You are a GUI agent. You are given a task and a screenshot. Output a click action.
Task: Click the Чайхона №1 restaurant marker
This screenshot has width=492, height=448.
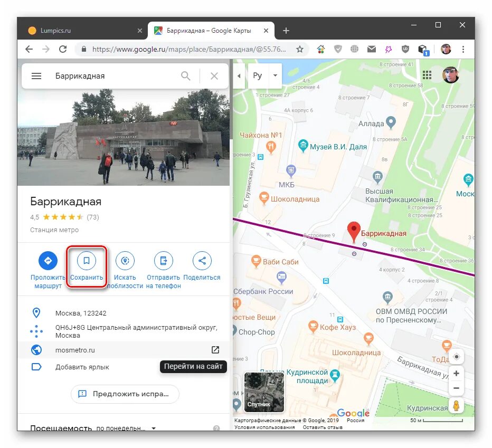[x=271, y=147]
